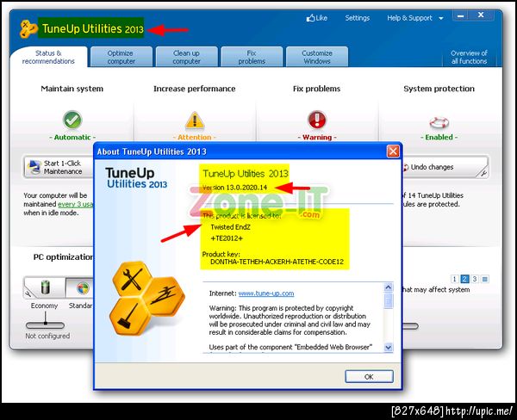Click the wrench icon on Undo changes button

pos(483,173)
